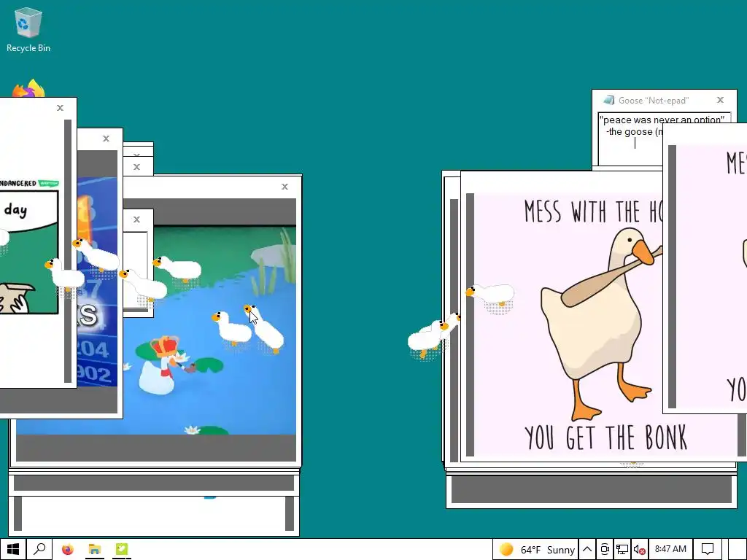
Task: Select the Goose "Not-epad" window title text
Action: click(x=653, y=101)
